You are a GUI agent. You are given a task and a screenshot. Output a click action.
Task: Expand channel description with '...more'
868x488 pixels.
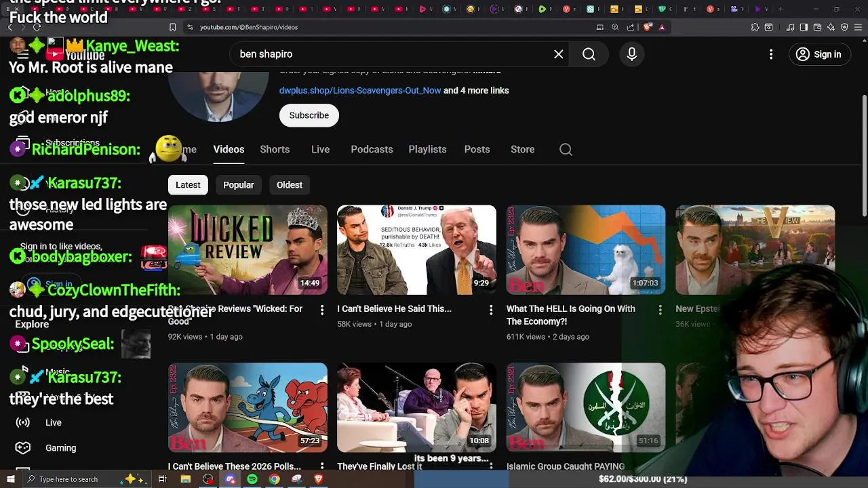pos(487,70)
